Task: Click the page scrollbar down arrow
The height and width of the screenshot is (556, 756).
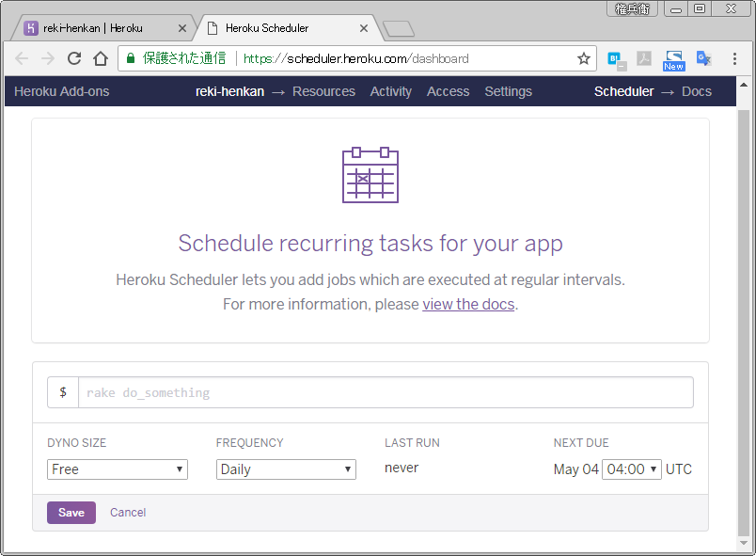Action: (744, 543)
